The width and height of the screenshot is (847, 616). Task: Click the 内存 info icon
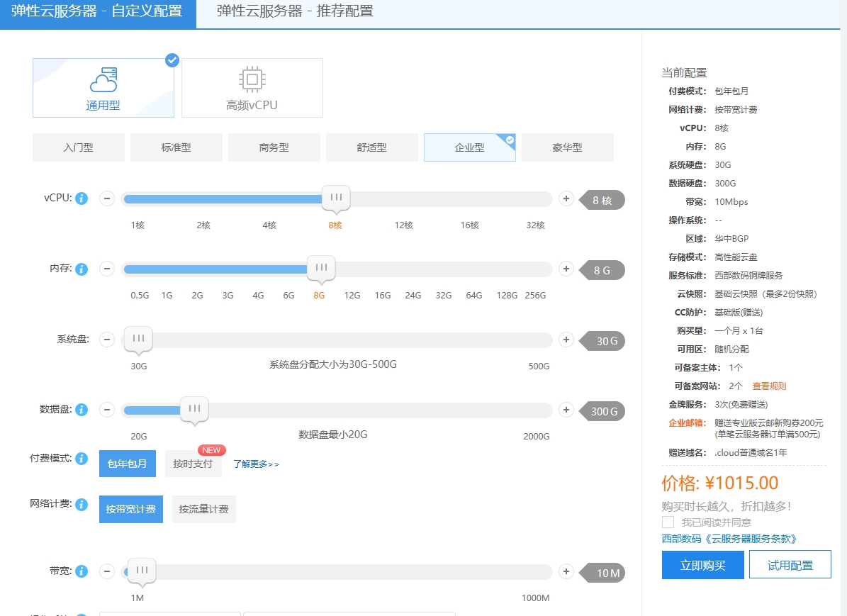pos(82,269)
